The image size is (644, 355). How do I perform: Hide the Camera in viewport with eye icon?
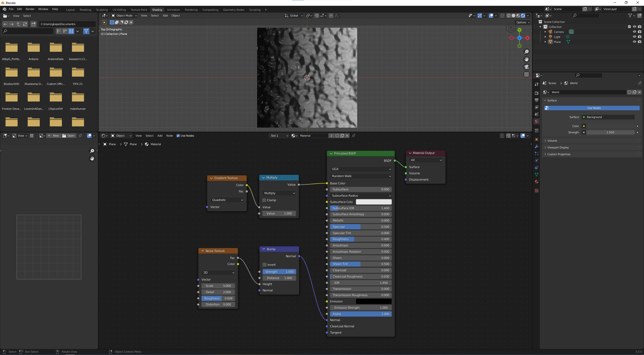(x=634, y=32)
